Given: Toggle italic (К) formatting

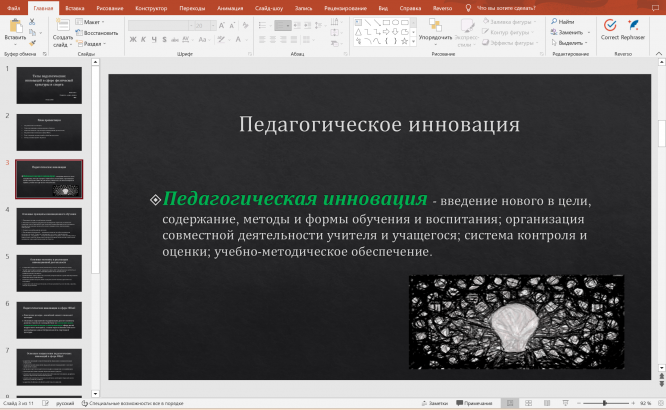Looking at the screenshot, I should tap(143, 40).
